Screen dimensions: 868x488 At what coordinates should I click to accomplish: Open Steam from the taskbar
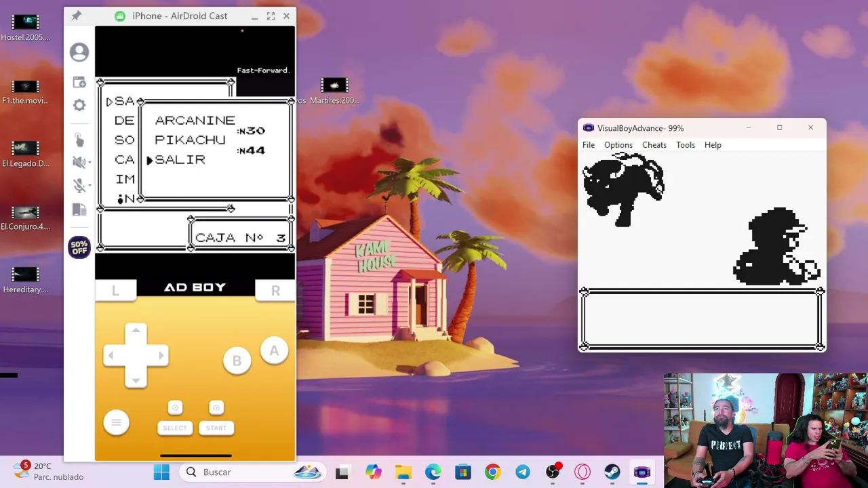point(612,472)
